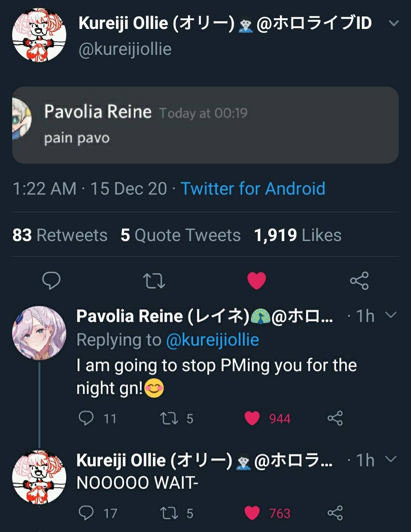
Task: Retweet Pavolia Reine's reply
Action: point(169,418)
